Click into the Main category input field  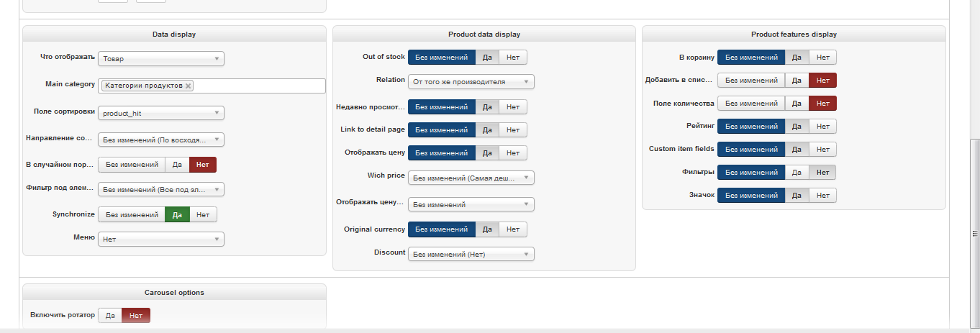tap(259, 86)
